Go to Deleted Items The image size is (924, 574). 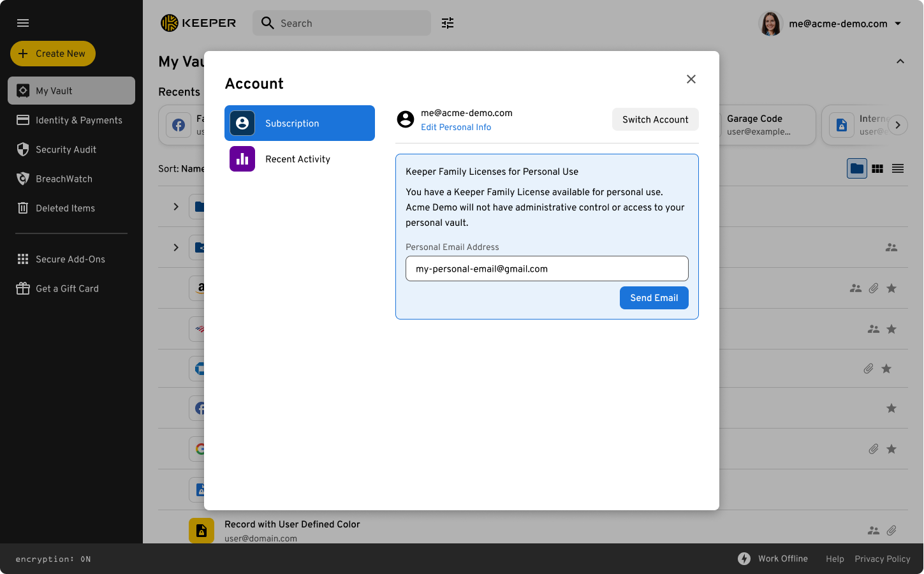65,208
